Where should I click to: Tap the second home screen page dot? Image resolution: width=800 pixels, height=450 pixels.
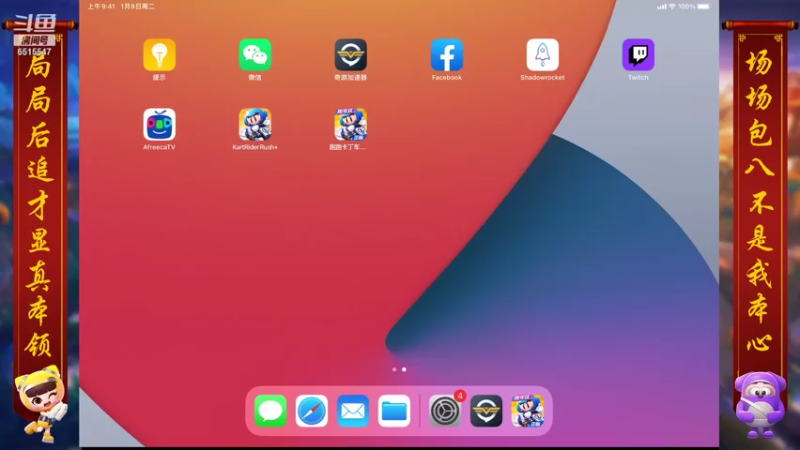click(x=404, y=369)
